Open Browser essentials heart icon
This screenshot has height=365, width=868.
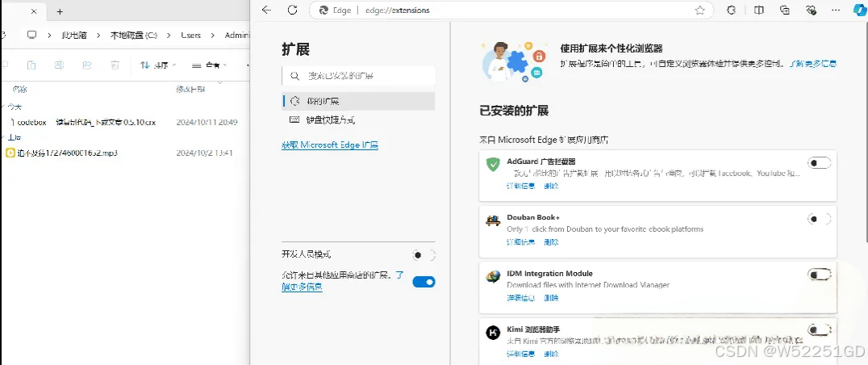pos(812,10)
